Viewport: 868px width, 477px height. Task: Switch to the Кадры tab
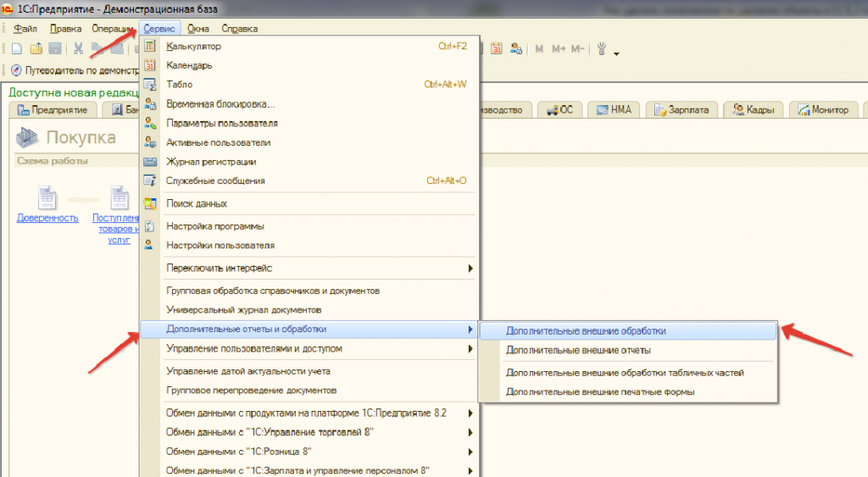click(755, 110)
